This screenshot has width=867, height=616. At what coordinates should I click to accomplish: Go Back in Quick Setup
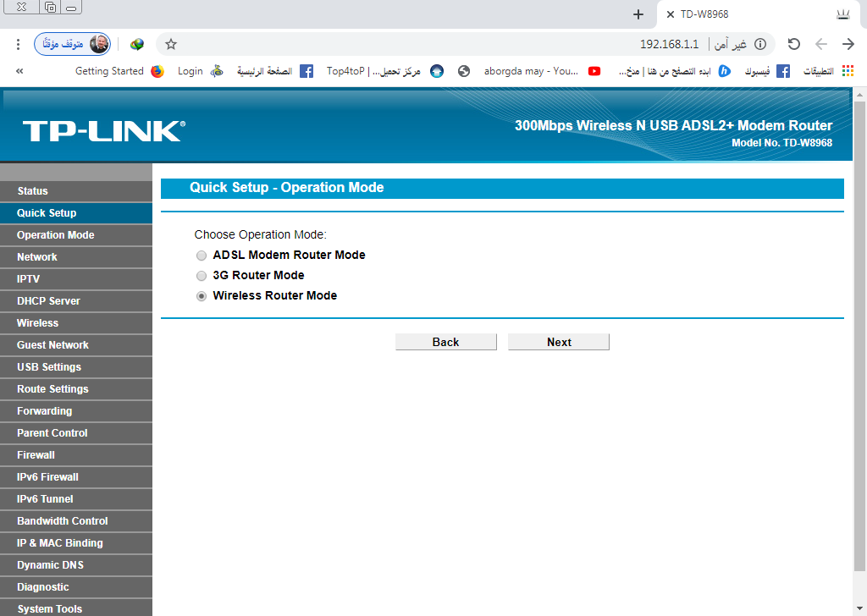[x=445, y=341]
